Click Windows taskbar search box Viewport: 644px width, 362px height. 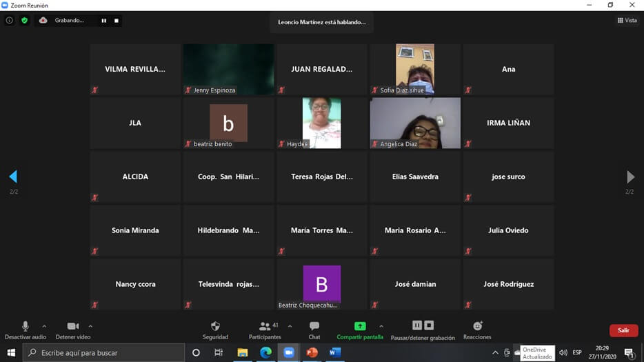[x=103, y=352]
